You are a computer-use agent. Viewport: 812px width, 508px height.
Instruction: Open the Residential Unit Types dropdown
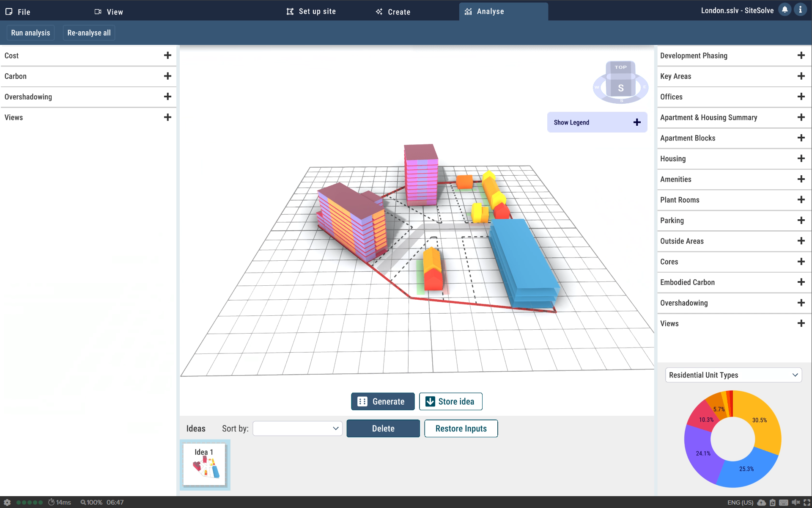[733, 375]
